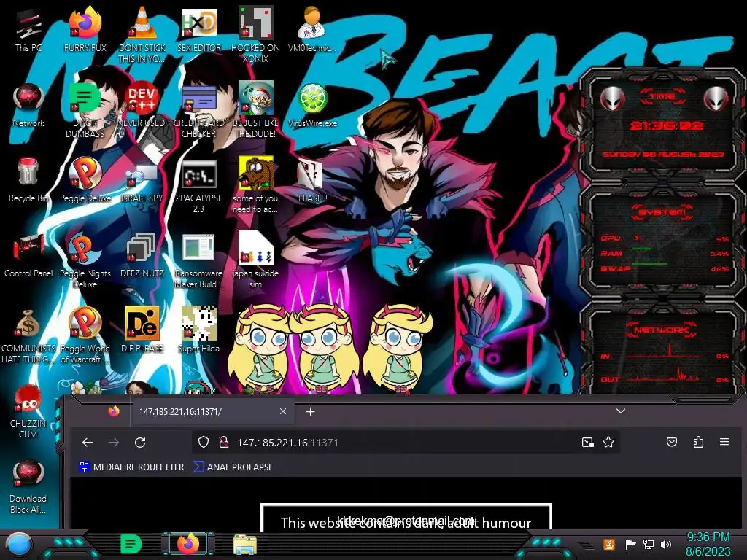747x560 pixels.
Task: Open Firefox hamburger application menu
Action: point(724,443)
